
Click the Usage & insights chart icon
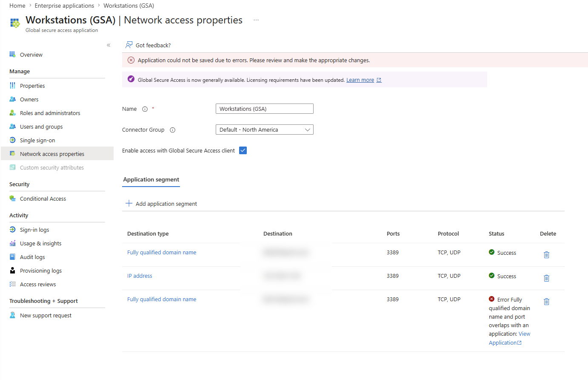tap(13, 243)
